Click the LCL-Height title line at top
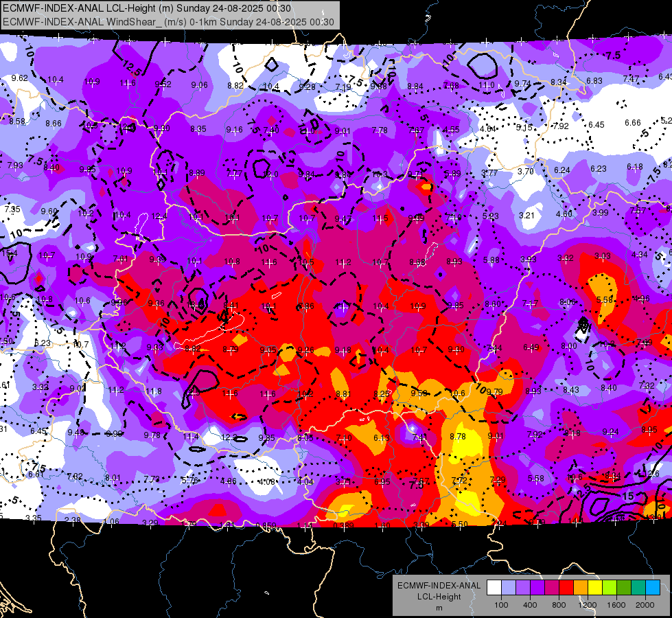Viewport: 672px width, 618px height. 147,8
